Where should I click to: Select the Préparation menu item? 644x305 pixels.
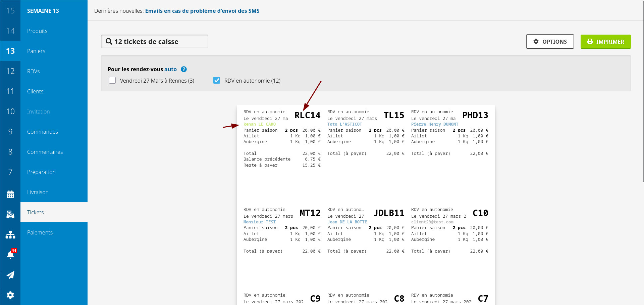41,172
